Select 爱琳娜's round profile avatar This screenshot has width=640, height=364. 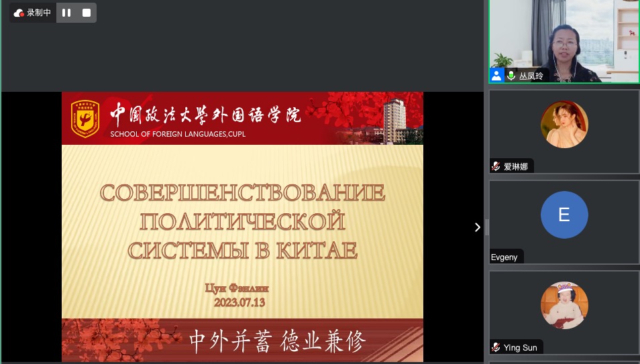[564, 125]
